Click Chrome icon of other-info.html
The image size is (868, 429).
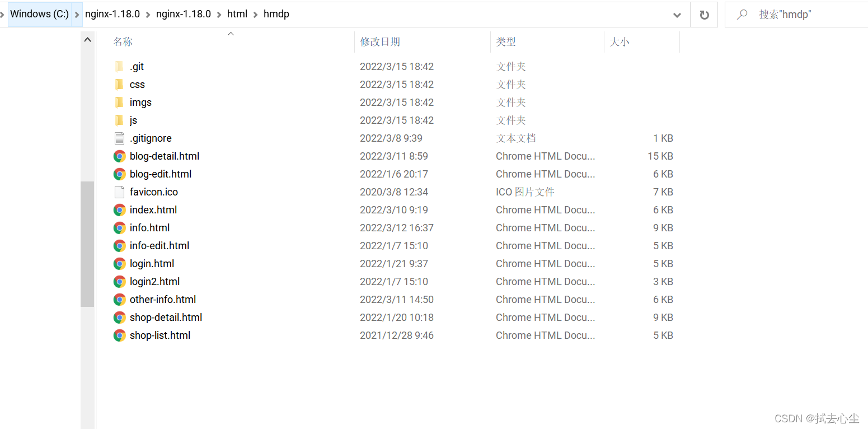(119, 300)
